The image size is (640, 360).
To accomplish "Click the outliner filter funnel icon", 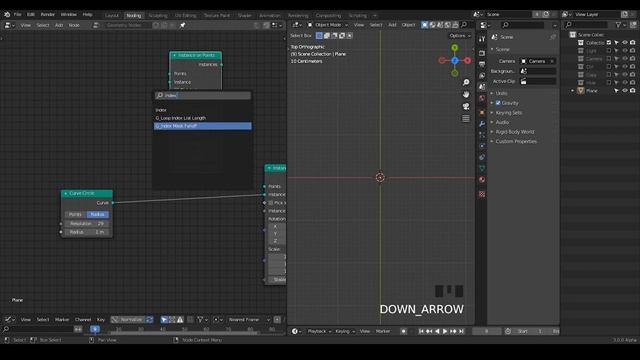I will [x=618, y=25].
